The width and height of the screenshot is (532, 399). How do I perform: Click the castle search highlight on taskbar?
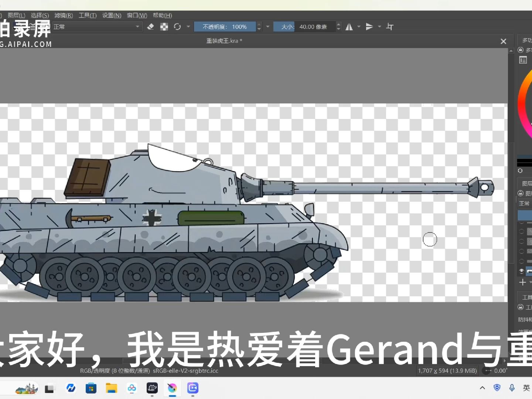point(27,388)
